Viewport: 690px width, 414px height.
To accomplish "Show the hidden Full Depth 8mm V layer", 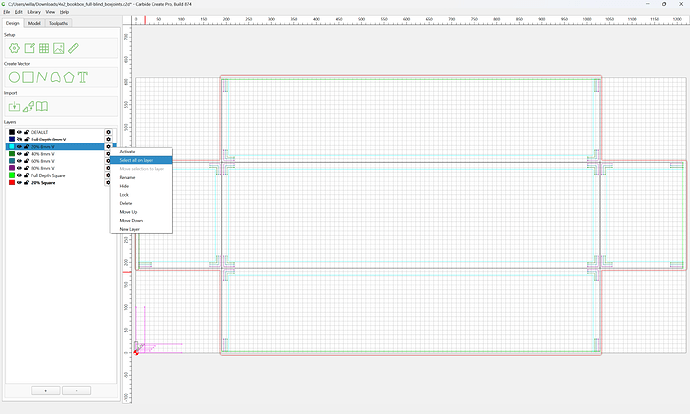I will coord(19,139).
